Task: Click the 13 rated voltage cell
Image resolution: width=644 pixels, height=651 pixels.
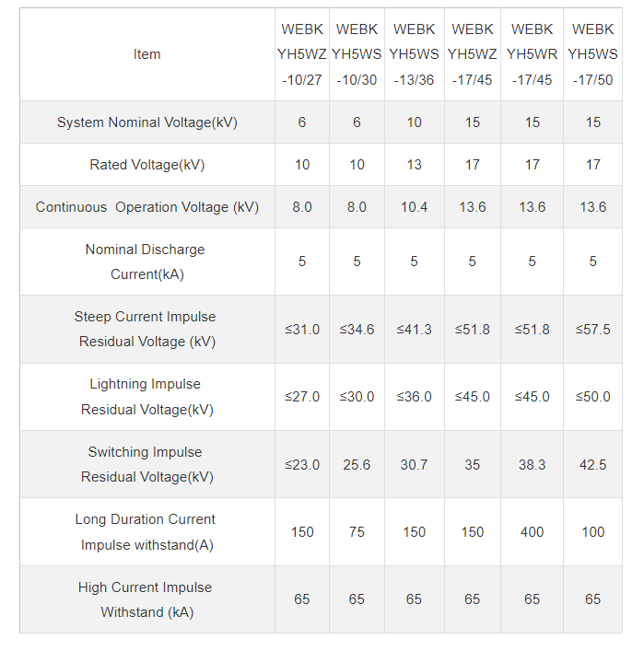Action: [414, 165]
